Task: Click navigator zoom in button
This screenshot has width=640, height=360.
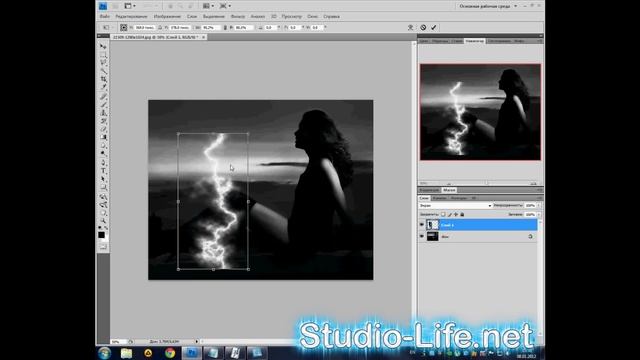Action: coord(533,183)
